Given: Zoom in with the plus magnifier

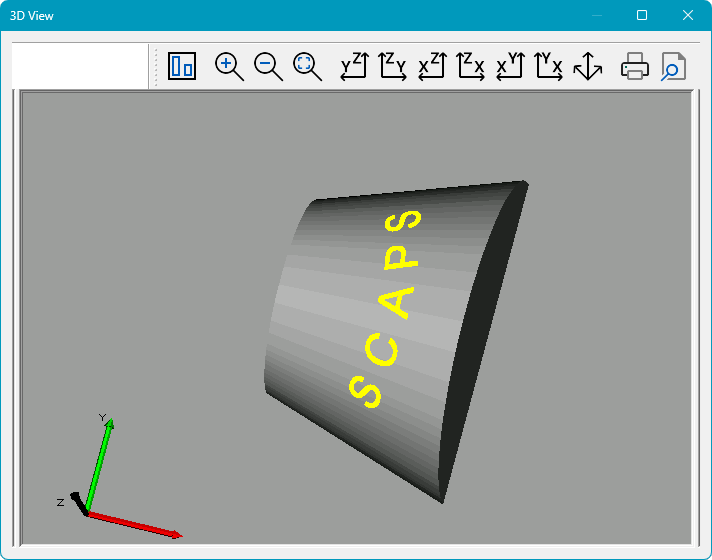Looking at the screenshot, I should point(229,67).
